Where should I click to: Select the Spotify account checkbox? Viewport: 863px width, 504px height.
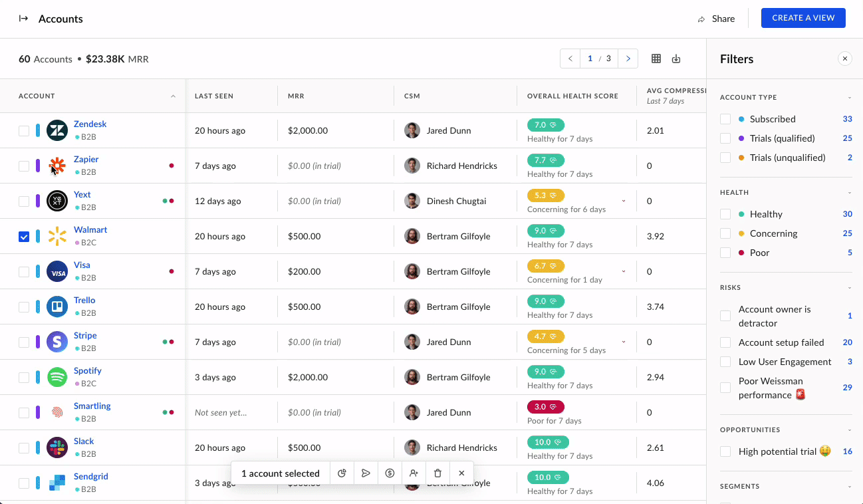[24, 378]
